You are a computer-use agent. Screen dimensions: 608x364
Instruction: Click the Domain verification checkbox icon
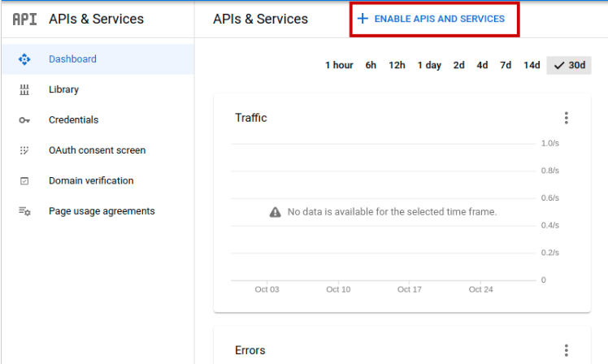click(24, 181)
